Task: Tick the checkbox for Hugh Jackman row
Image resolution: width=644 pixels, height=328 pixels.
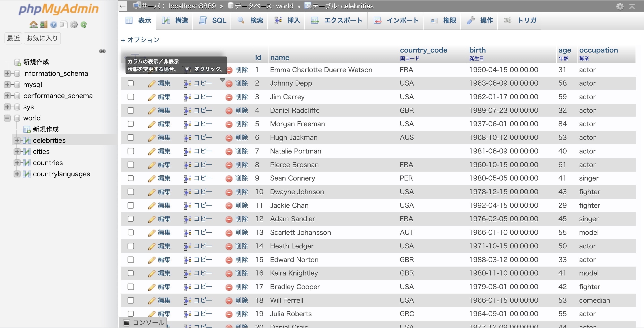Action: pos(131,138)
